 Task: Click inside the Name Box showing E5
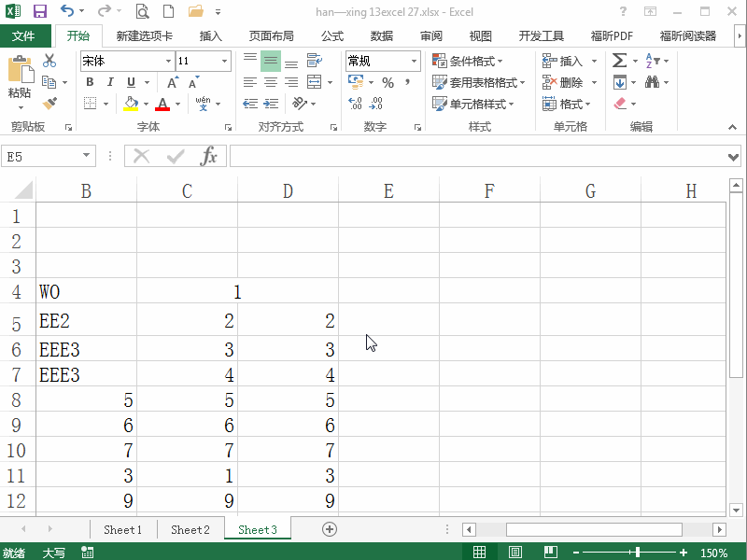click(42, 156)
